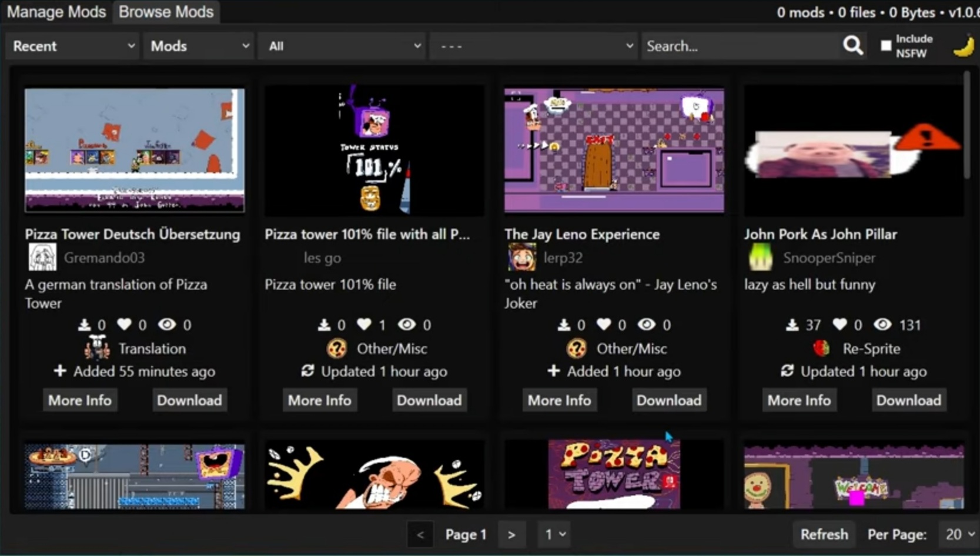Click the mod list vertical scrollbar
The height and width of the screenshot is (556, 980).
point(967,125)
